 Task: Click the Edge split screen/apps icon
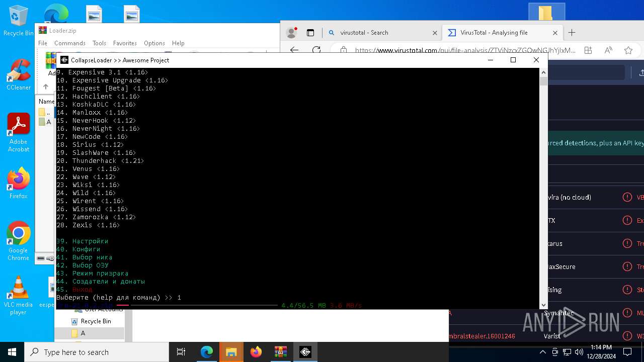point(588,50)
